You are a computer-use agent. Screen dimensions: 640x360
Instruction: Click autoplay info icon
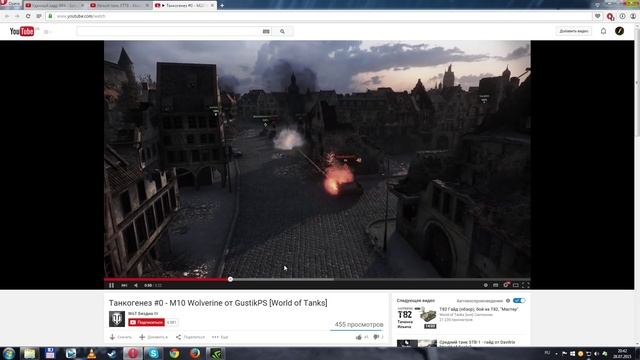[x=508, y=300]
